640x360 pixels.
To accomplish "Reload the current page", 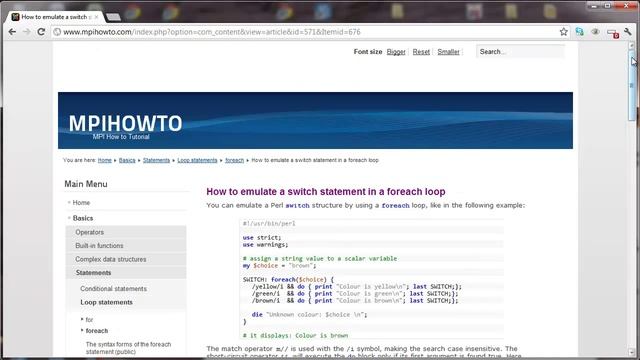I will coord(41,32).
